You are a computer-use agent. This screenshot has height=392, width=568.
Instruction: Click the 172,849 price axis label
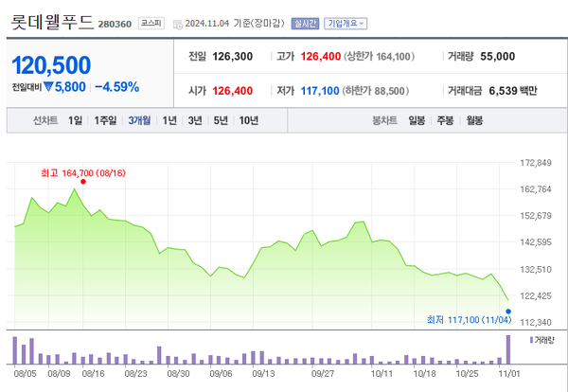536,163
